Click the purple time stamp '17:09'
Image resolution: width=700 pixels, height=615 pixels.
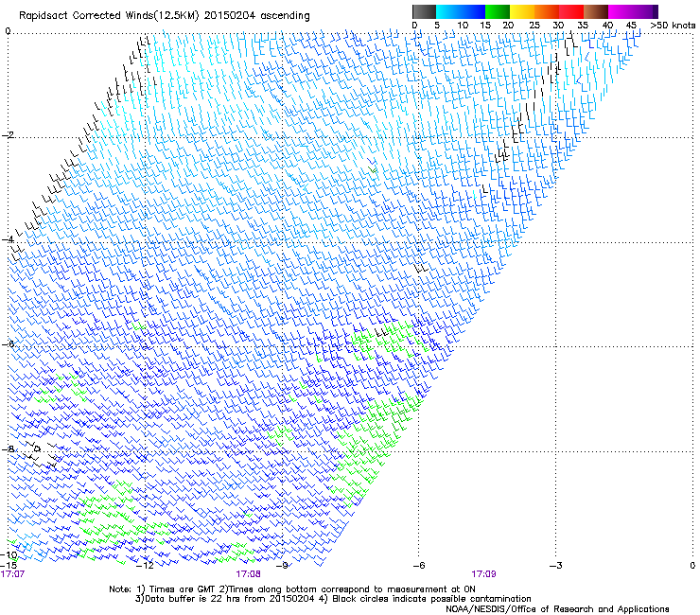pyautogui.click(x=484, y=574)
